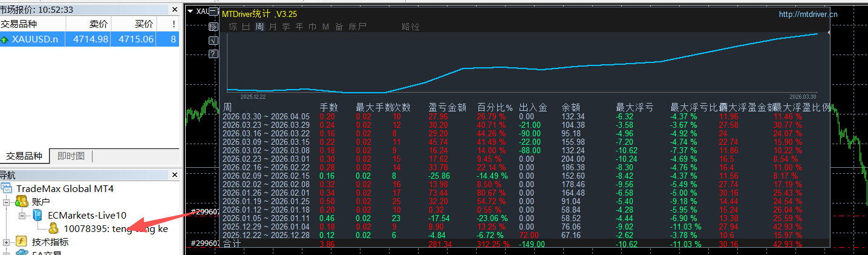
Task: Open the http://mtdriver.cn link
Action: point(808,15)
